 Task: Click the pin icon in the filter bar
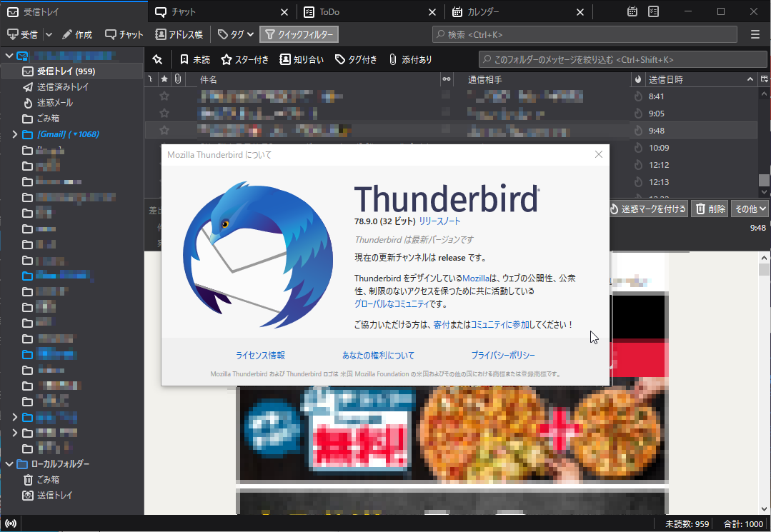pos(158,59)
